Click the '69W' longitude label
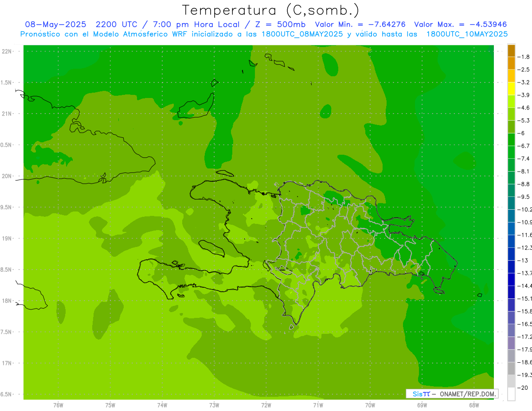 tap(422, 405)
